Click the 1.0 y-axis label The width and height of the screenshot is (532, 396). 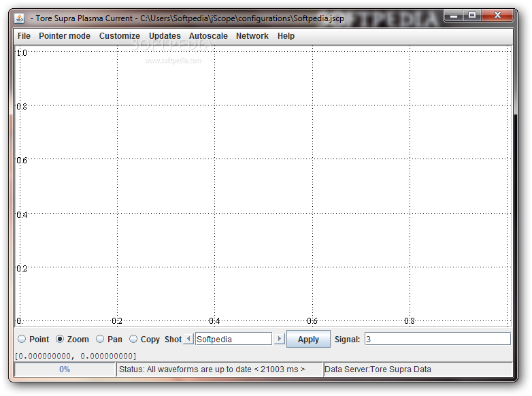tap(22, 53)
